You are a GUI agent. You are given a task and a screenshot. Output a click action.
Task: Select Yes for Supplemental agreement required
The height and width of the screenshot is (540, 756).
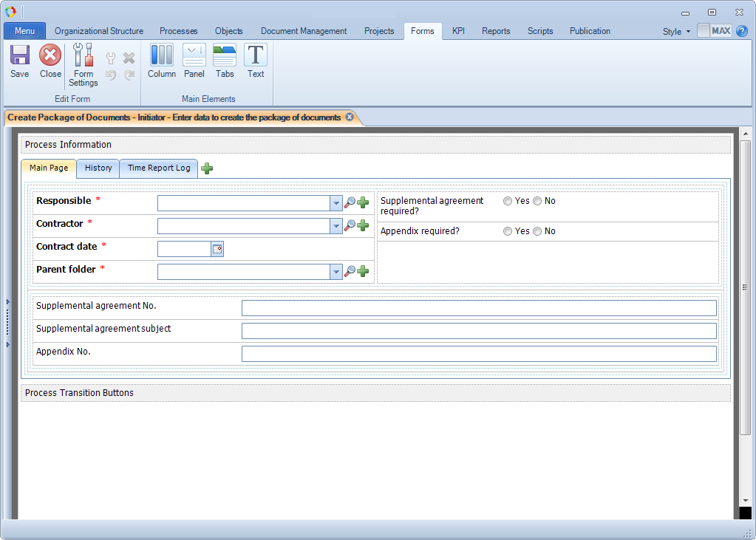pos(508,201)
